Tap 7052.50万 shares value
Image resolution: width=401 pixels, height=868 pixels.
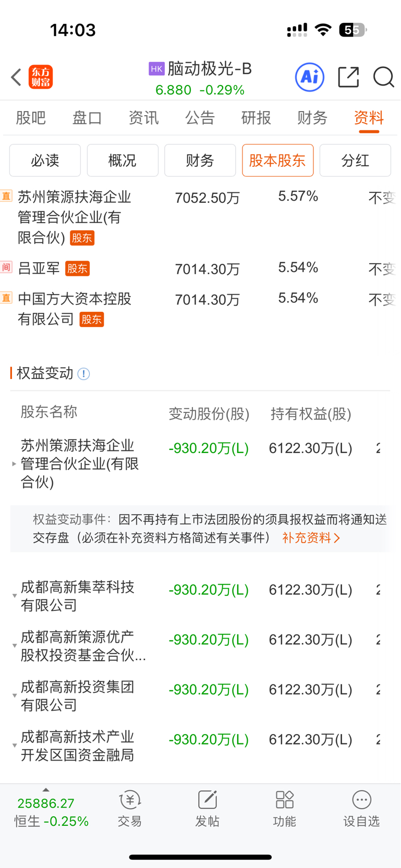click(207, 198)
